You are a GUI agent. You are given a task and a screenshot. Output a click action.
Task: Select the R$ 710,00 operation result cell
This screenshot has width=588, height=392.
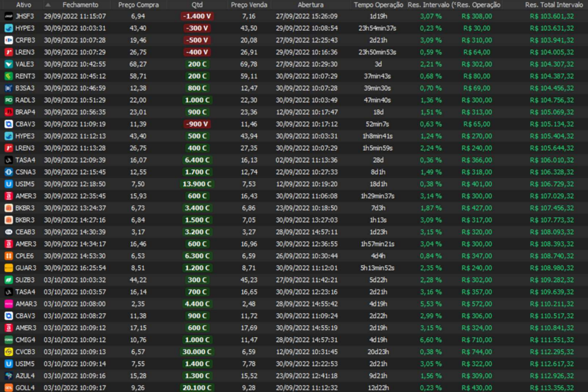point(476,340)
